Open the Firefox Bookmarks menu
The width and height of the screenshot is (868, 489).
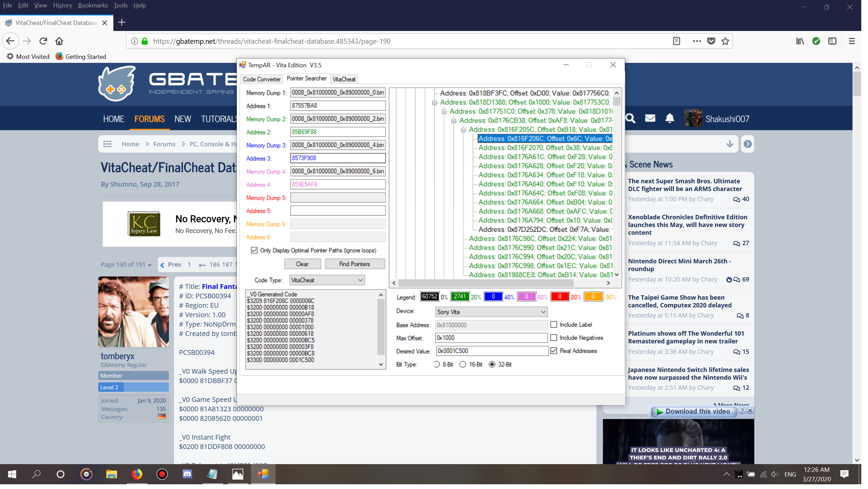coord(93,5)
